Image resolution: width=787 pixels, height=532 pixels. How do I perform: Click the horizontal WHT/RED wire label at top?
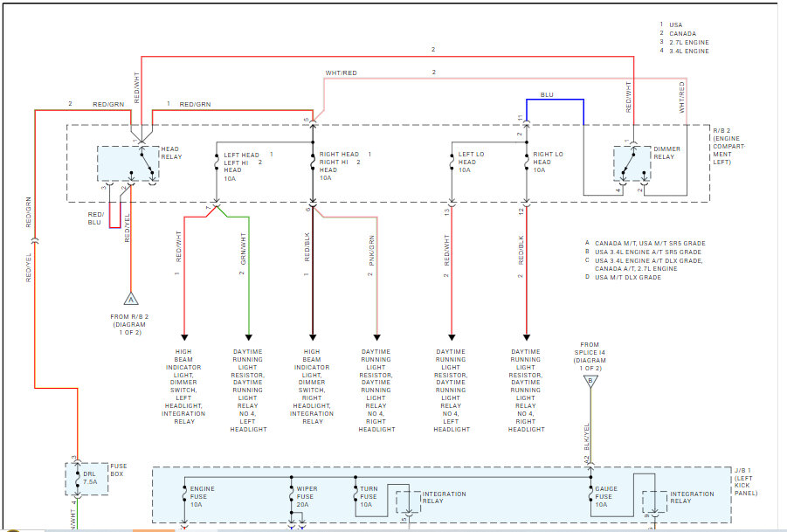point(341,73)
